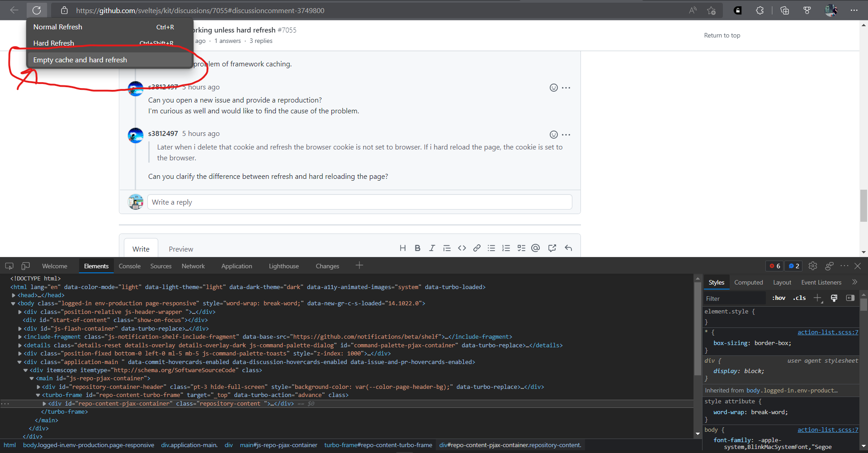Open the rewards medal icon

point(807,10)
